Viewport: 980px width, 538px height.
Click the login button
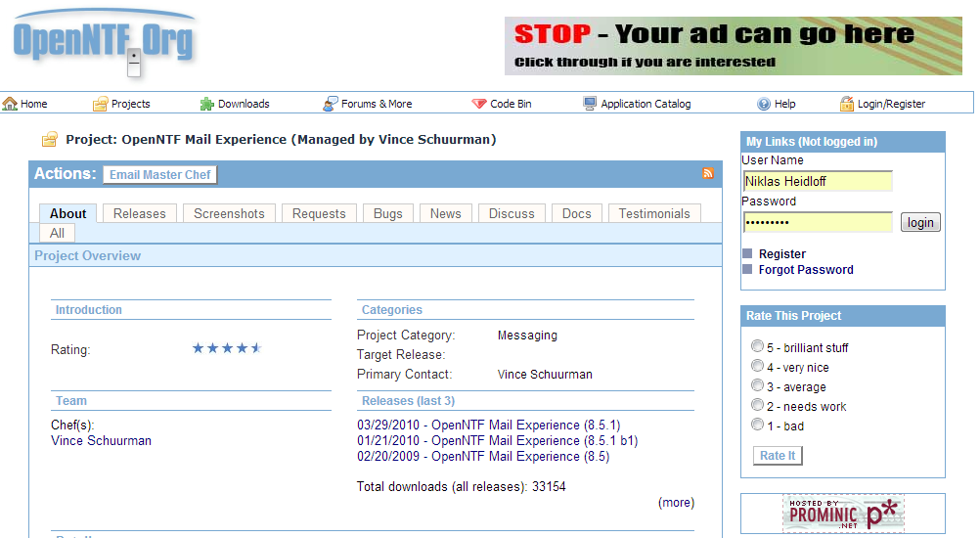pyautogui.click(x=920, y=222)
